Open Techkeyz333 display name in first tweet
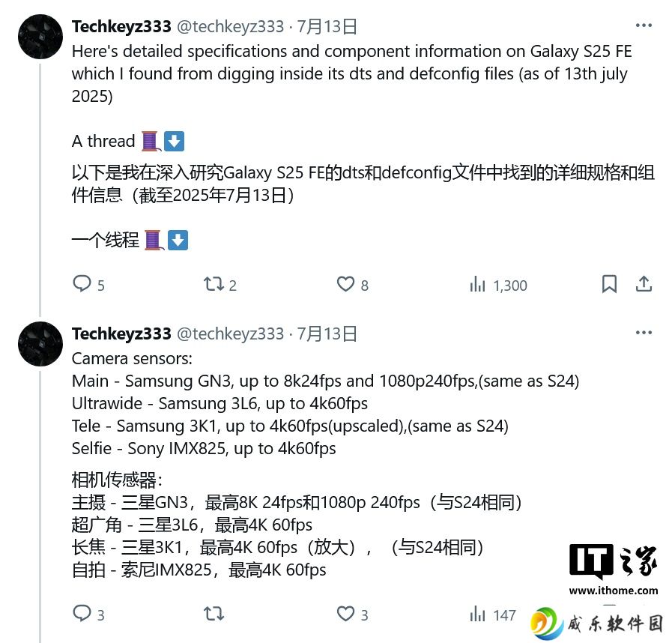Screen dimensions: 672x643 click(121, 26)
